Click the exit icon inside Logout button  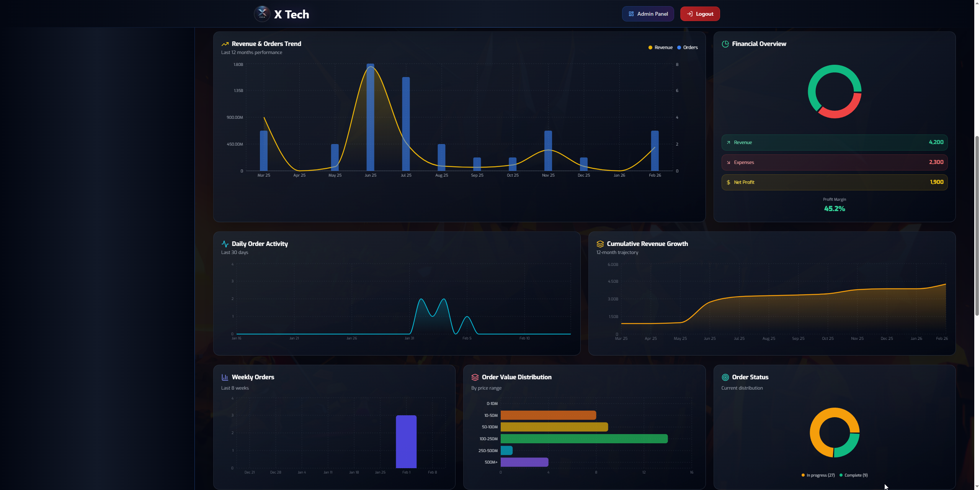tap(690, 14)
